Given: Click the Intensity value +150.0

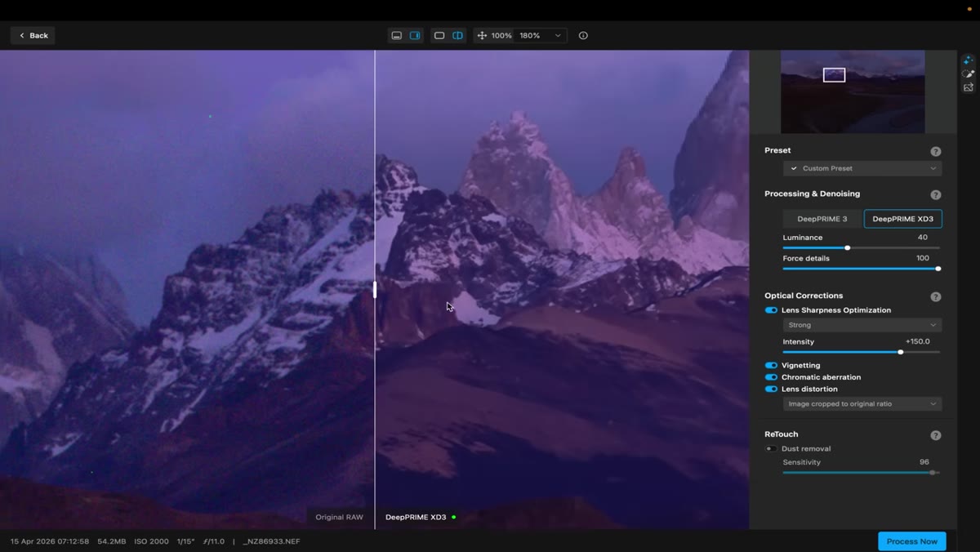Looking at the screenshot, I should (x=918, y=342).
